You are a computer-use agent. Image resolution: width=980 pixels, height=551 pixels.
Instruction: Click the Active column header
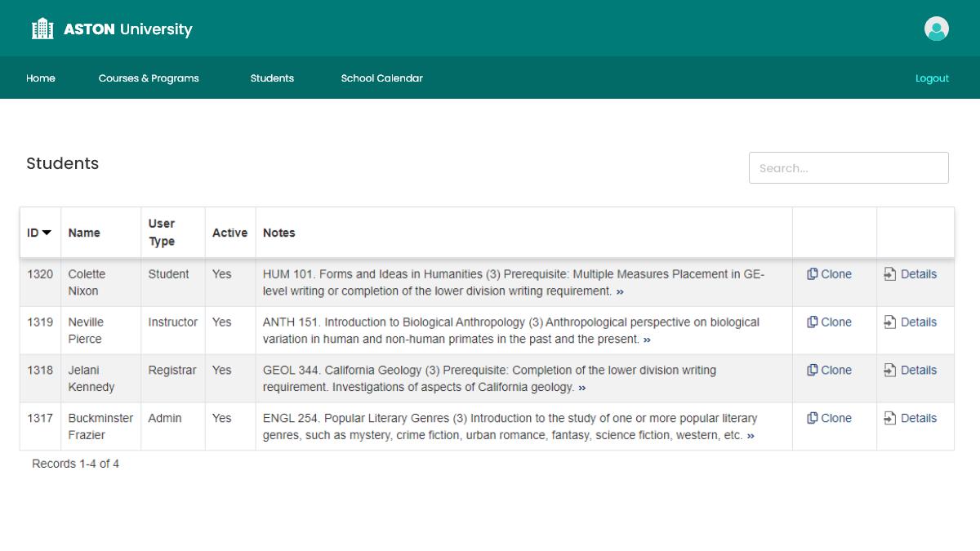click(229, 233)
